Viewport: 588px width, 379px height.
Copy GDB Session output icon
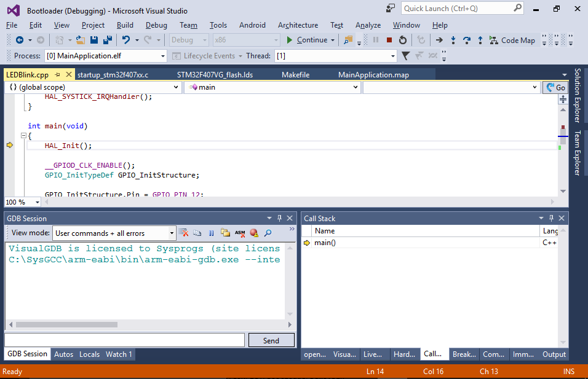coord(197,233)
